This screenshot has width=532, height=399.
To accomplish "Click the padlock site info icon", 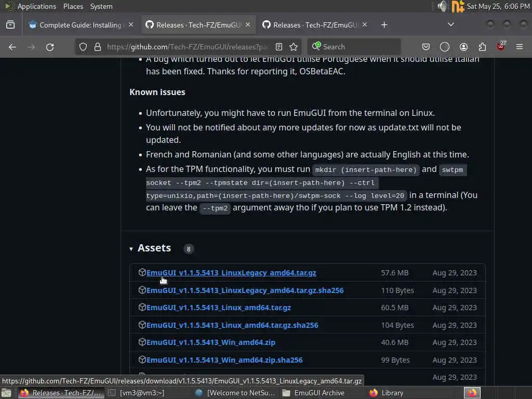I will click(97, 47).
